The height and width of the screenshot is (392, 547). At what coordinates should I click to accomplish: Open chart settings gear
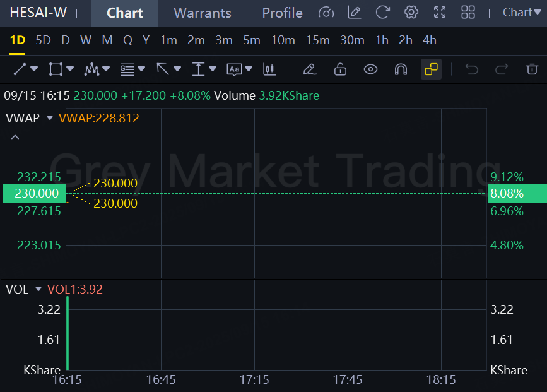pyautogui.click(x=411, y=13)
